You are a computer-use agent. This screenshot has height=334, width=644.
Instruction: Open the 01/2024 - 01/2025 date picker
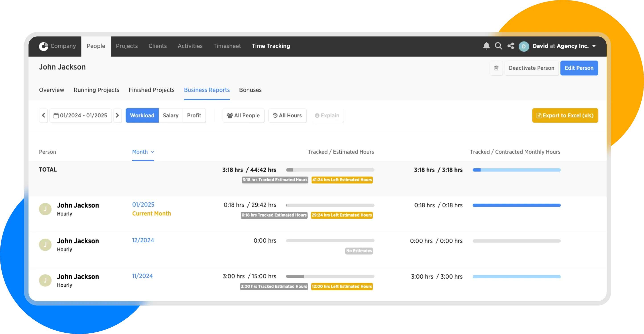pos(81,115)
